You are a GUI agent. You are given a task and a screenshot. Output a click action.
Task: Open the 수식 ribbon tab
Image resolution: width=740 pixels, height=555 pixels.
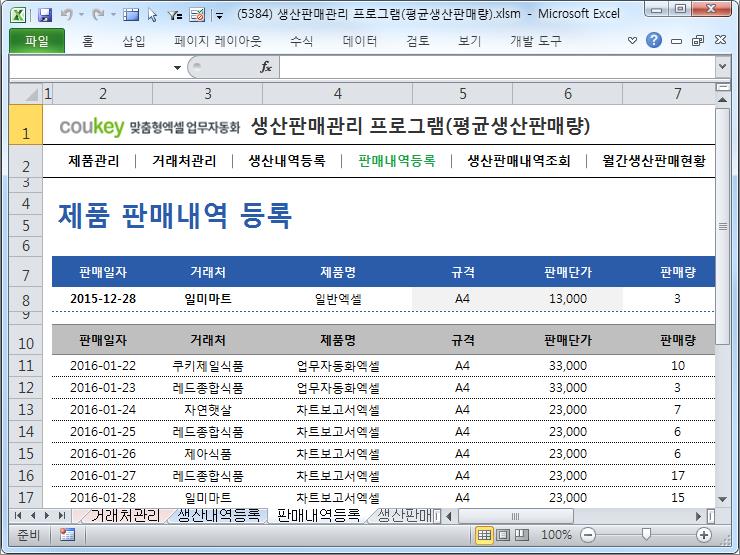[302, 42]
